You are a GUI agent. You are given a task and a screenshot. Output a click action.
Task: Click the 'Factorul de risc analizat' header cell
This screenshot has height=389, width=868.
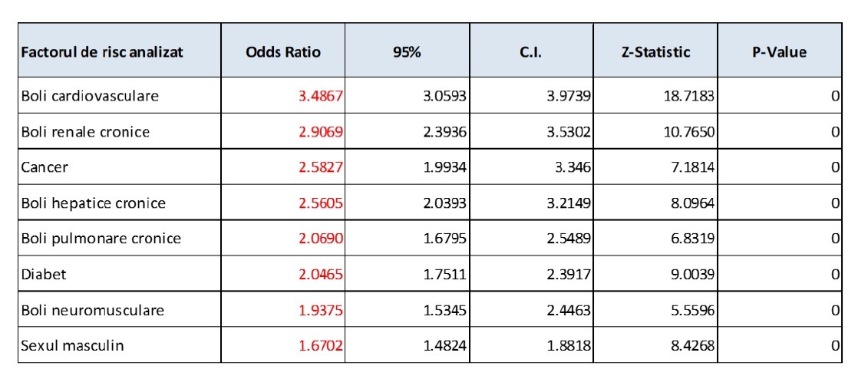pyautogui.click(x=103, y=53)
